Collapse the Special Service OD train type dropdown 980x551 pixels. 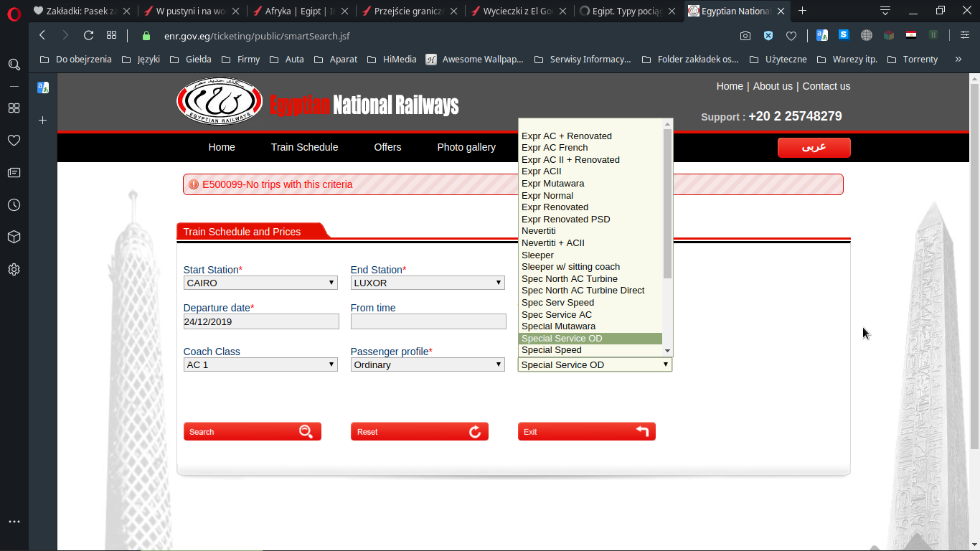point(595,364)
